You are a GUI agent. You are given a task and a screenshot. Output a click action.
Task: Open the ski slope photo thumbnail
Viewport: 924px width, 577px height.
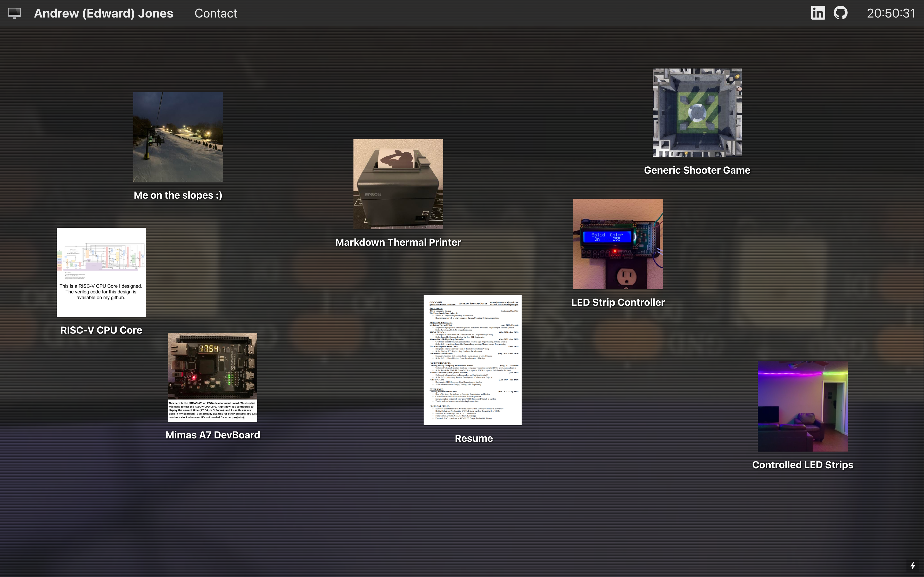point(178,137)
